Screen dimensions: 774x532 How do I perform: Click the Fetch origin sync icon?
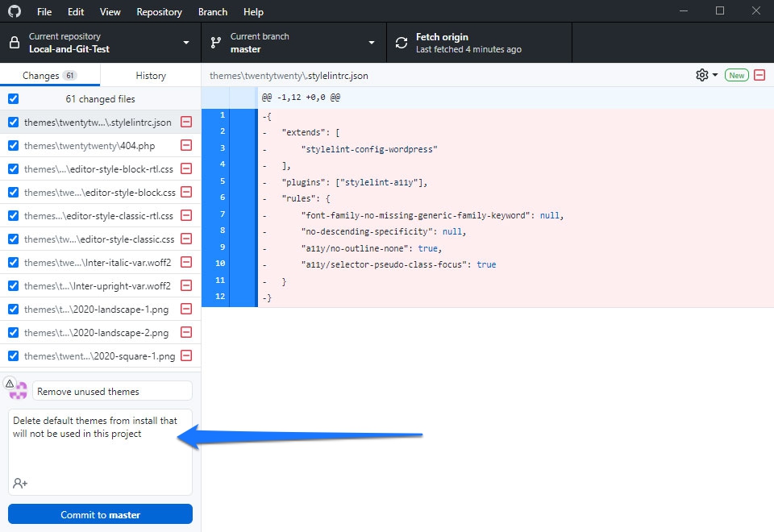pos(402,43)
